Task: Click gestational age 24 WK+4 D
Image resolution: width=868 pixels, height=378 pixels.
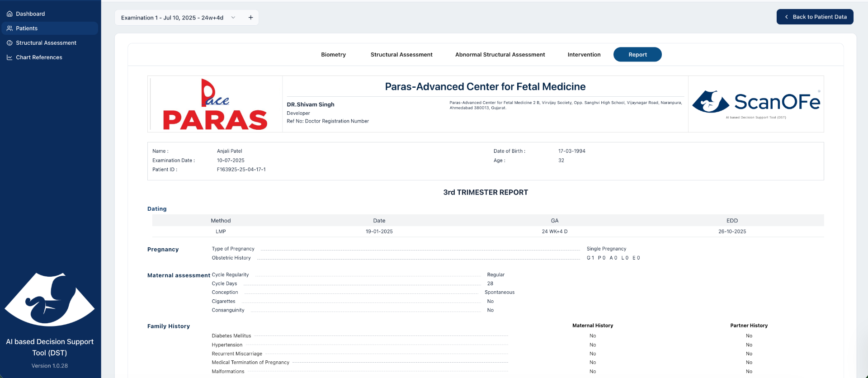Action: 555,232
